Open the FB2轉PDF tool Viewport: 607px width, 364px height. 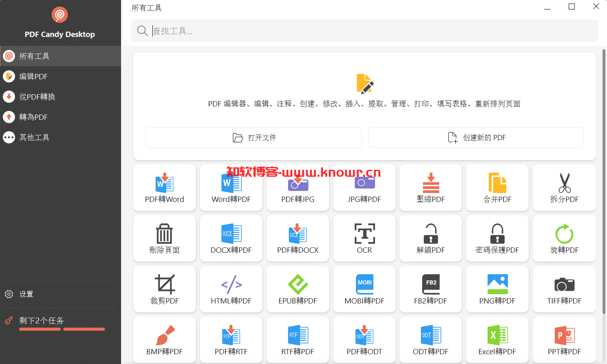(431, 289)
